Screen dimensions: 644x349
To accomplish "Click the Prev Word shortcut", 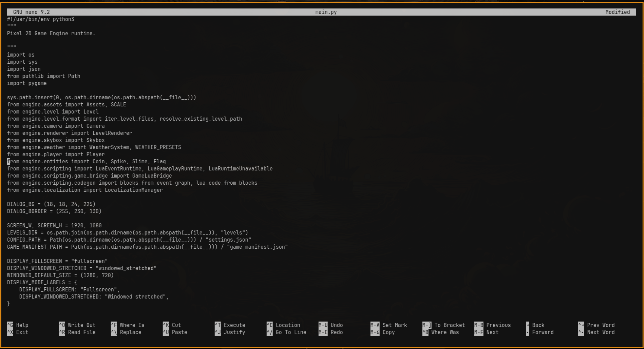I will pos(596,325).
